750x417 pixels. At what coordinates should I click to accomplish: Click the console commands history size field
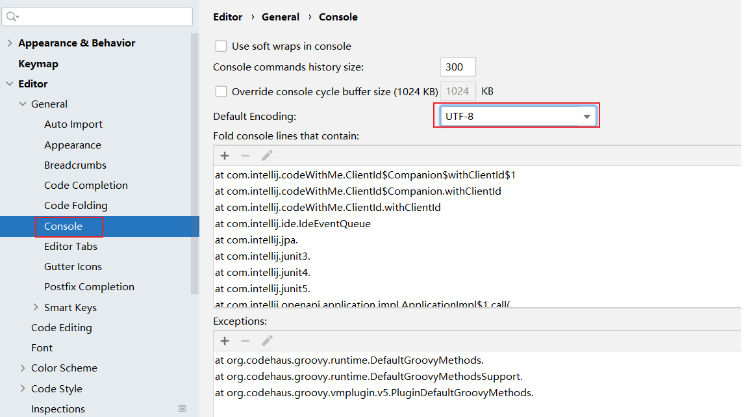(457, 67)
